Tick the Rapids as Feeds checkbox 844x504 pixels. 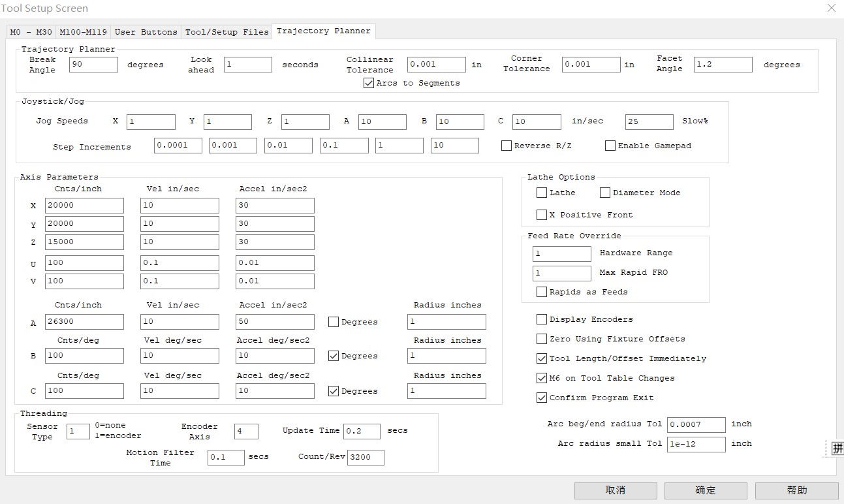(542, 292)
